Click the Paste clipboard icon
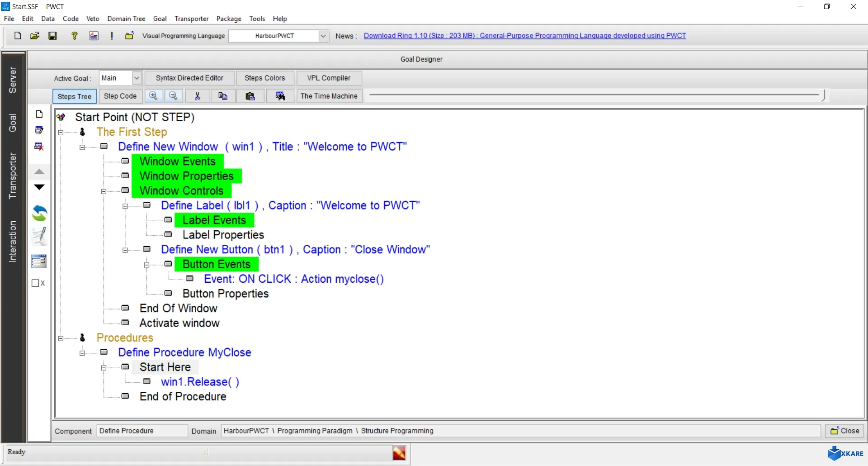This screenshot has width=868, height=466. pyautogui.click(x=250, y=96)
